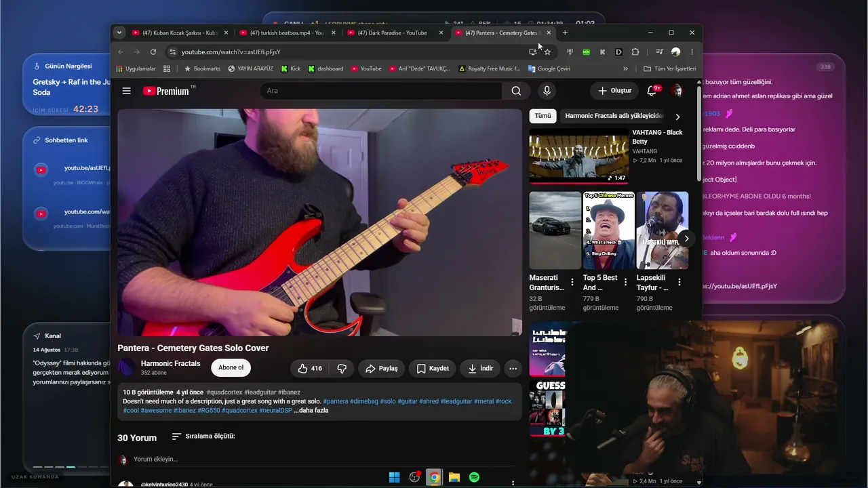868x488 pixels.
Task: Open Chrome extensions puzzle icon
Action: pos(635,52)
